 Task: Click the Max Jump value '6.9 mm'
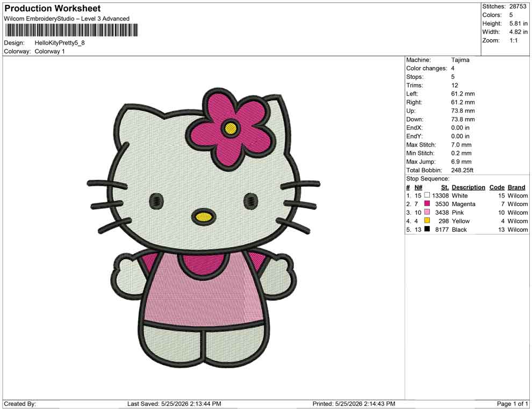(462, 162)
